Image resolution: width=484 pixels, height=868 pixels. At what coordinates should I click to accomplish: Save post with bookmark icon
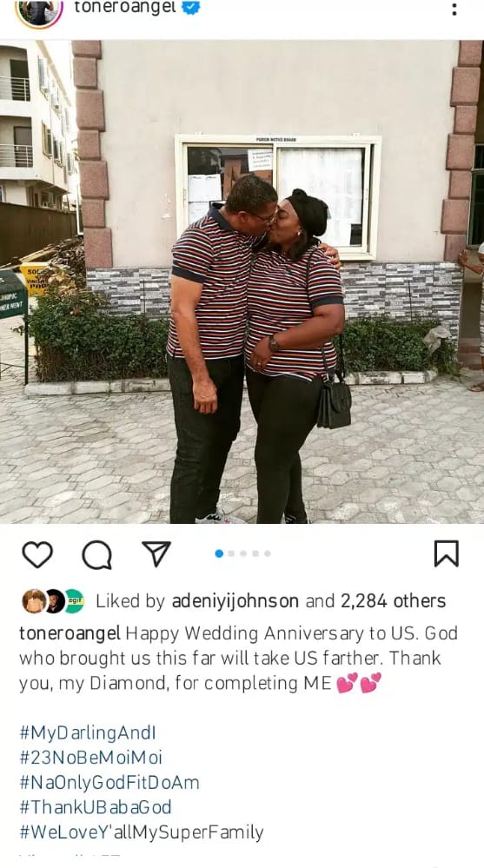[446, 553]
